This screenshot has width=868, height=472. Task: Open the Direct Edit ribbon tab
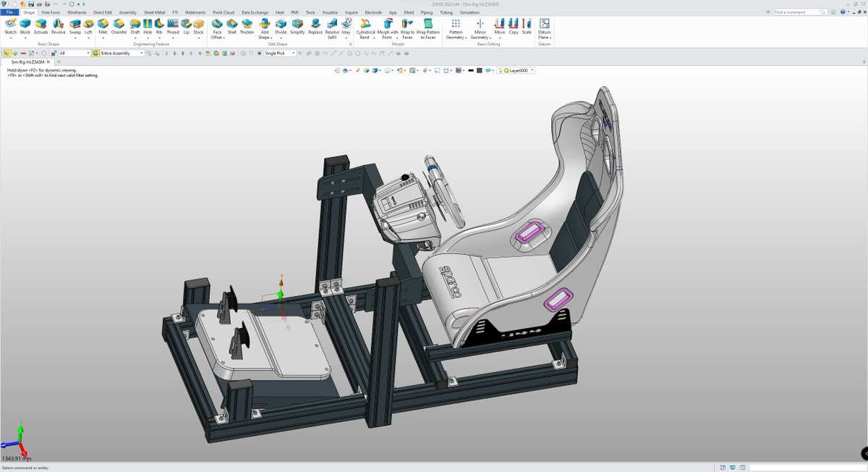tap(103, 12)
